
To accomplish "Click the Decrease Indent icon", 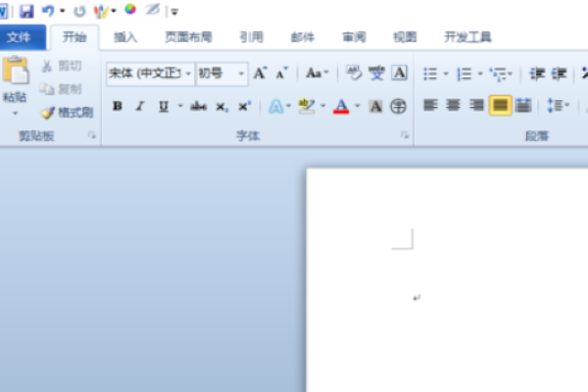I will point(537,73).
